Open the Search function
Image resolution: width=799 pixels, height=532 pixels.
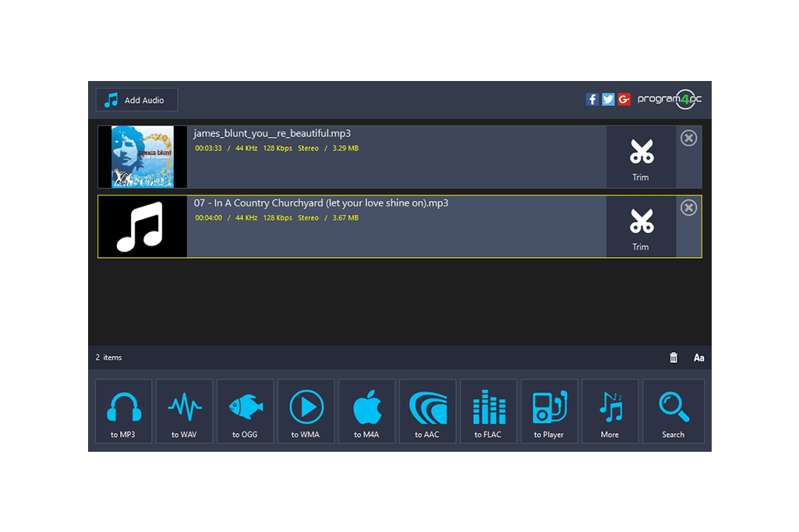[673, 411]
